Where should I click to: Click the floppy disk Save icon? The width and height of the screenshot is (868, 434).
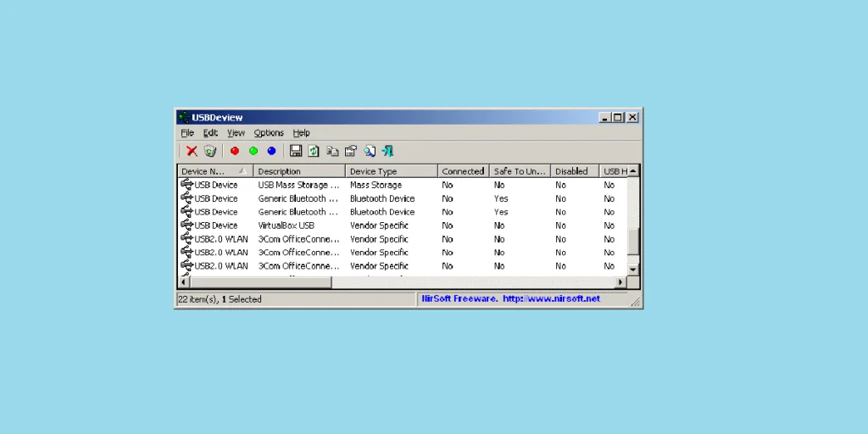click(296, 151)
